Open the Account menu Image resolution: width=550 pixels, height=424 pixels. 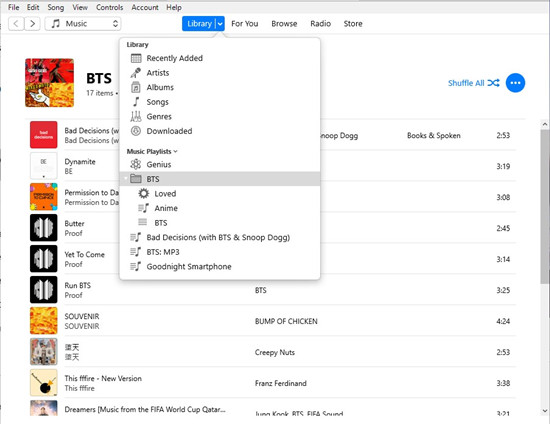[x=145, y=7]
